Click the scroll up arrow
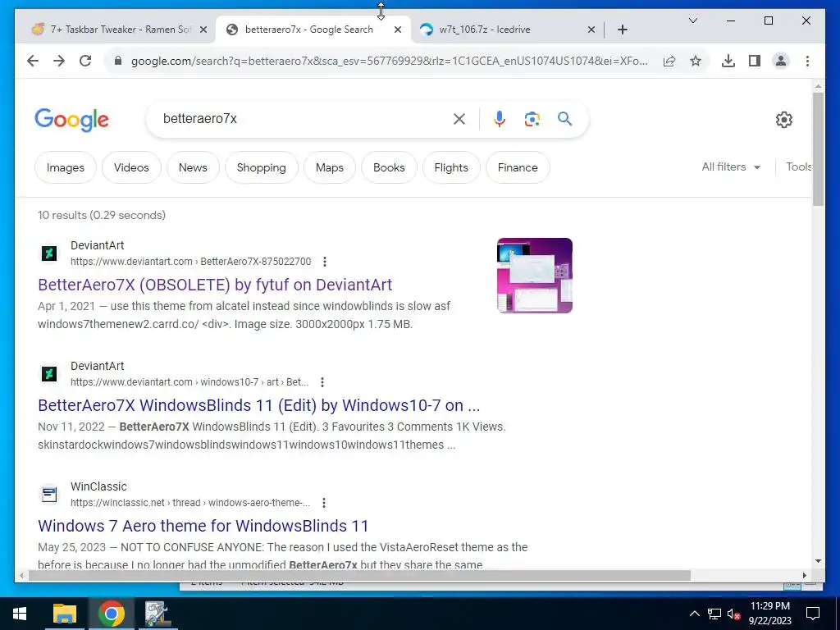Screen dimensions: 840x630 (x=818, y=85)
